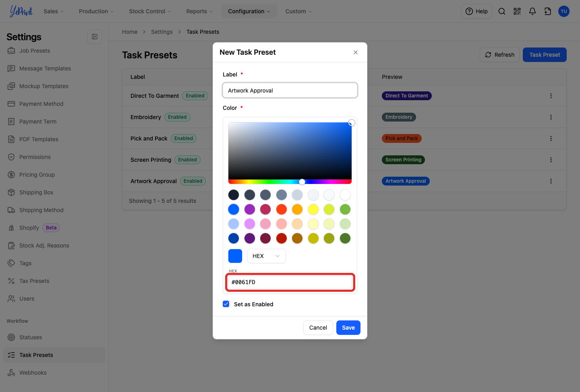The image size is (580, 392).
Task: Open row actions for Direct To Garment
Action: (551, 96)
